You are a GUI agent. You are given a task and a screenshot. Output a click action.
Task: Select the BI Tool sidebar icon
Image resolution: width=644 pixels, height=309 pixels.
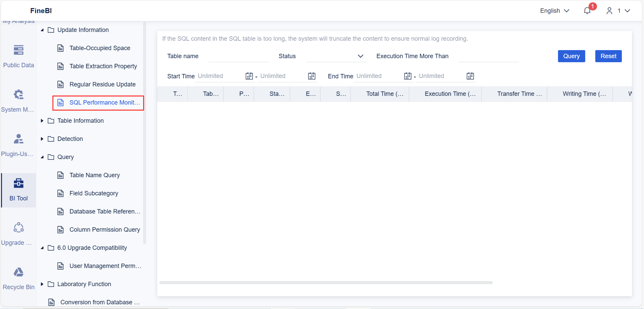click(18, 189)
